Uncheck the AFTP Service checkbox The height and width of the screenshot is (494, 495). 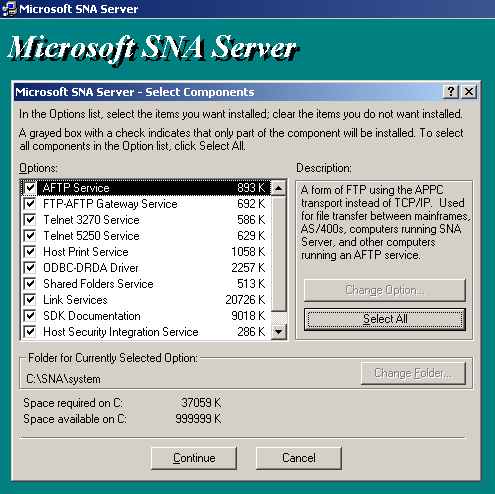30,188
